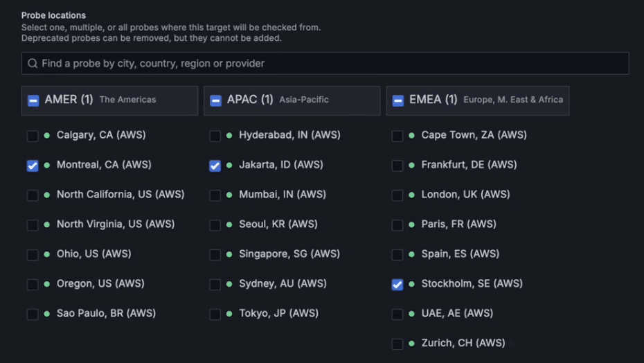The image size is (644, 363).
Task: Click the 'North Virginia, US (AWS)' label
Action: coord(116,224)
